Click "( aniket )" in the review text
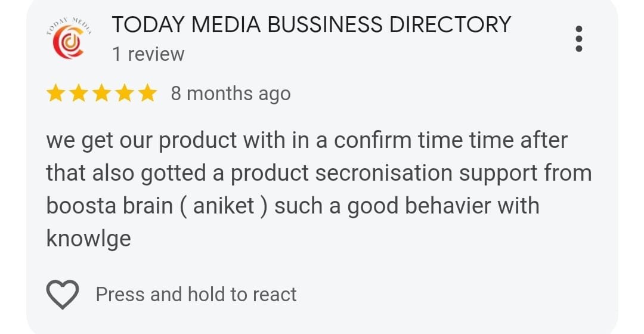This screenshot has height=334, width=644. coord(224,206)
